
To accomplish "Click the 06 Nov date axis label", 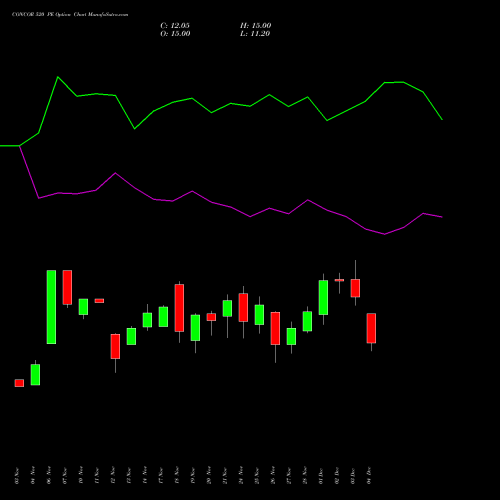I will click(x=49, y=476).
